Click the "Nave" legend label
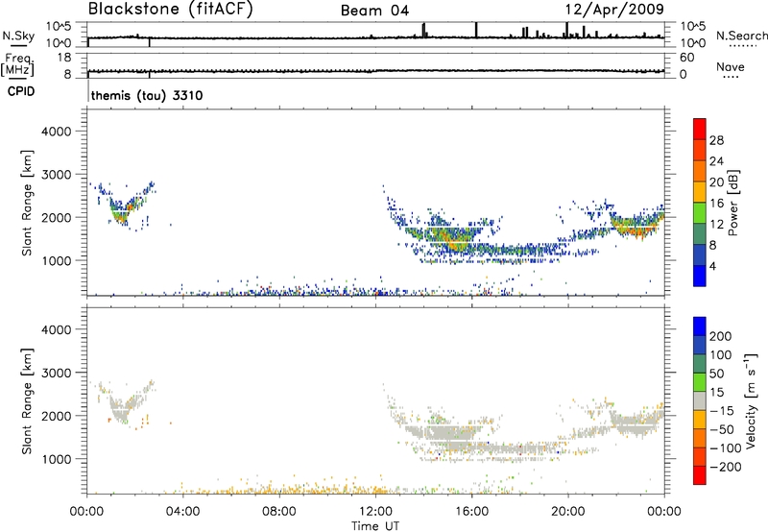The height and width of the screenshot is (532, 768). [x=731, y=66]
